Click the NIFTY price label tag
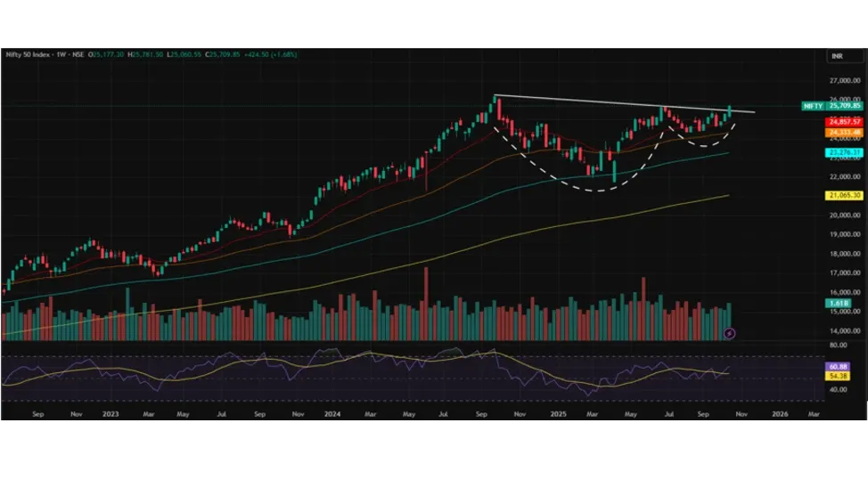 [x=813, y=105]
